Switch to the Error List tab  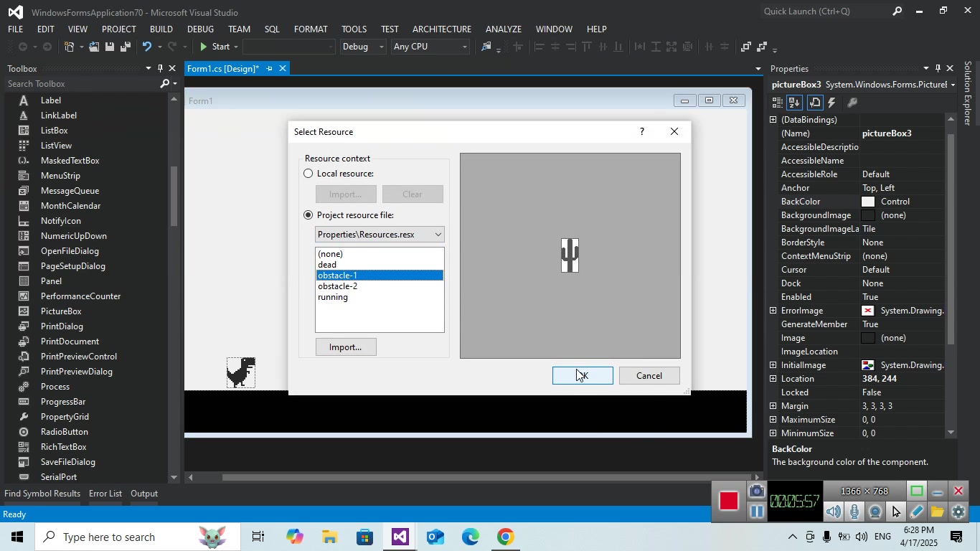[105, 494]
